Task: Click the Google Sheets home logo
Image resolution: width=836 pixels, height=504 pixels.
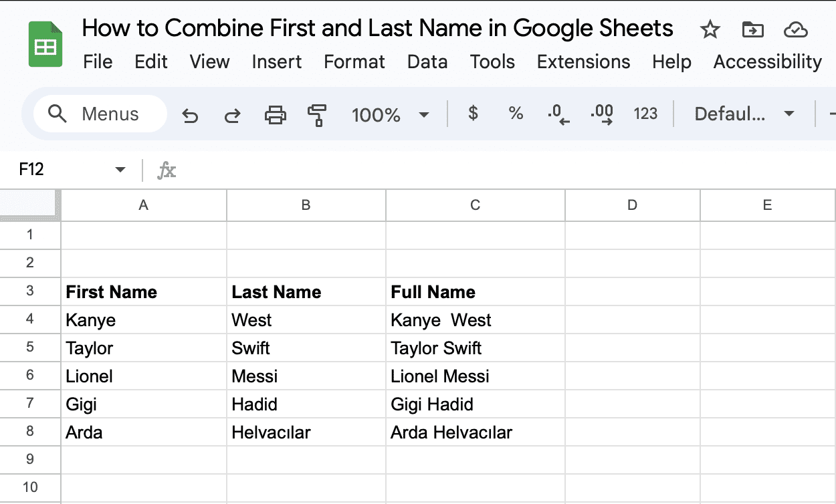Action: click(x=45, y=45)
